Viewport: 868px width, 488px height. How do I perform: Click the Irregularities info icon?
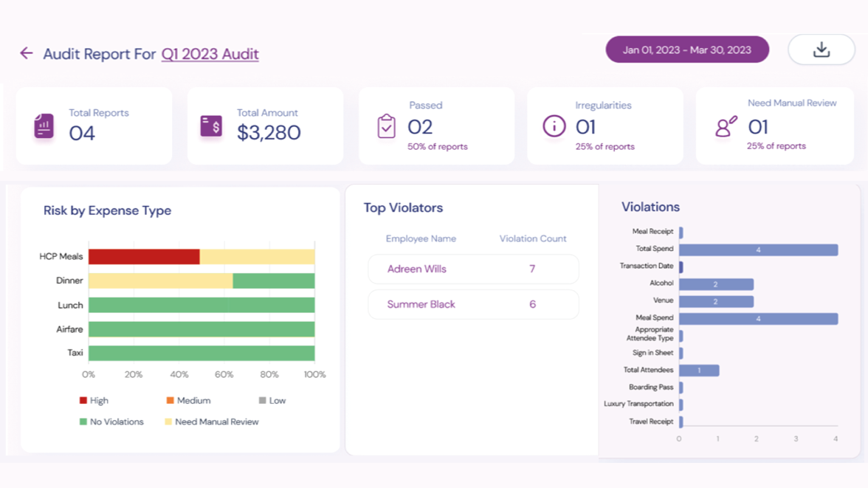554,126
